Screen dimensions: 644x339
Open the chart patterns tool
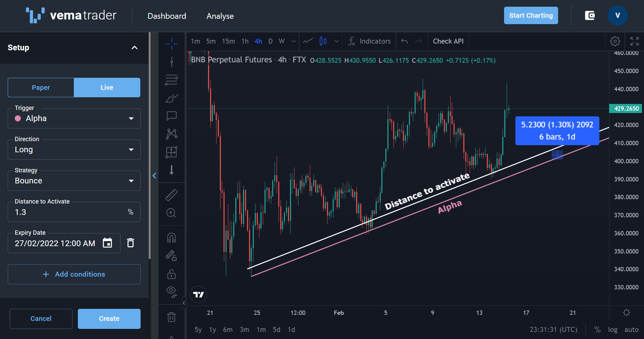(x=171, y=134)
